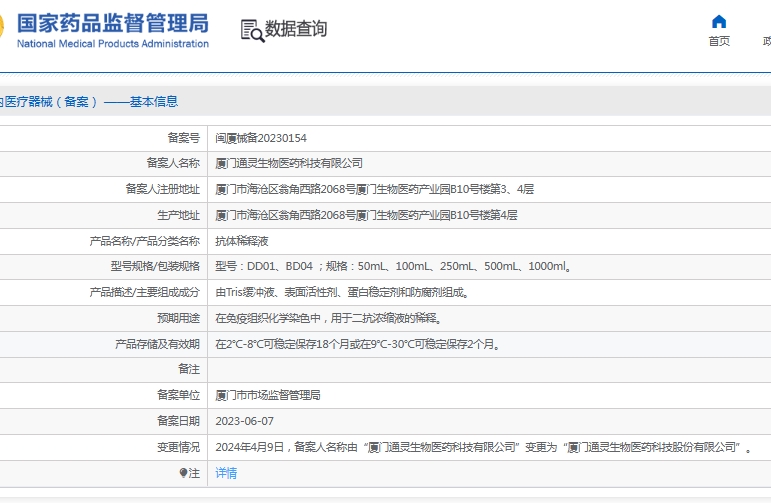This screenshot has height=503, width=771.
Task: Click the 产品描述/主要组成成分 label
Action: click(145, 293)
